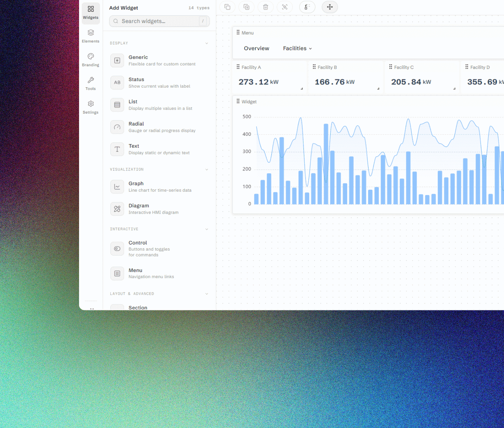
Task: Click the 500 y-axis label
Action: (x=247, y=117)
